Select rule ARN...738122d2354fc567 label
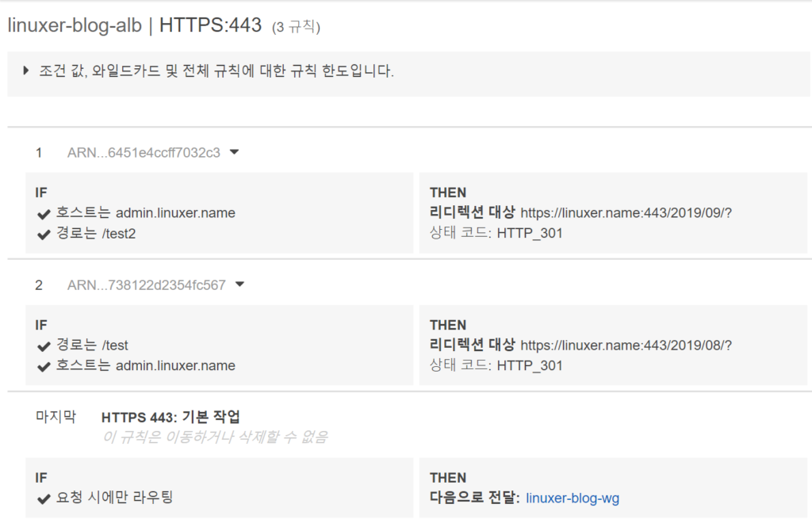Viewport: 812px width, 523px height. 146,285
